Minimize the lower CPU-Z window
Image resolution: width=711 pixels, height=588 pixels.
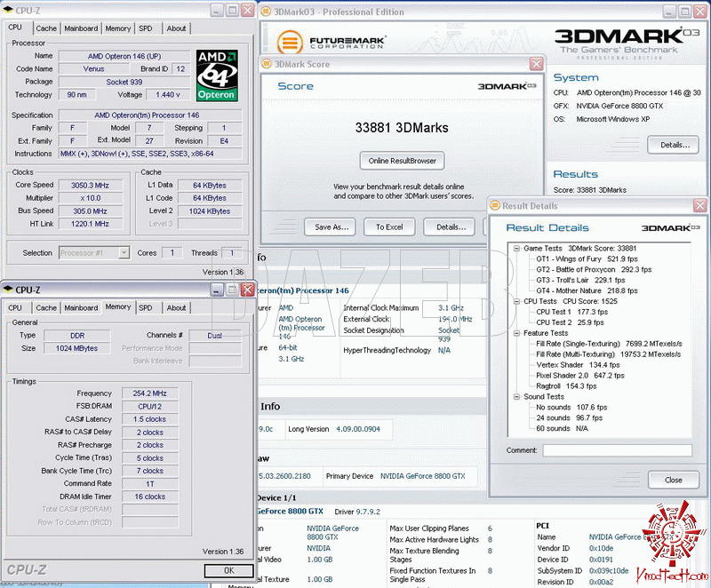click(217, 290)
